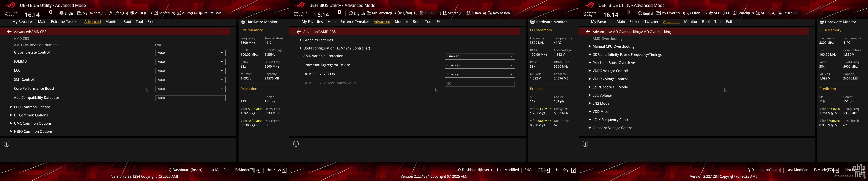Open the Processor Aggregator Device dropdown
The image size is (868, 181).
(x=480, y=65)
